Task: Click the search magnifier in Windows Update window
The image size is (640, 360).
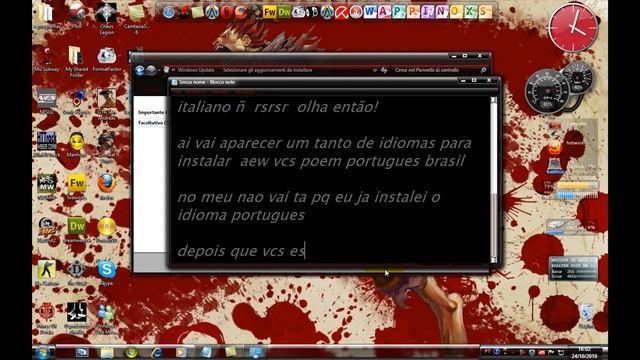Action: 483,70
